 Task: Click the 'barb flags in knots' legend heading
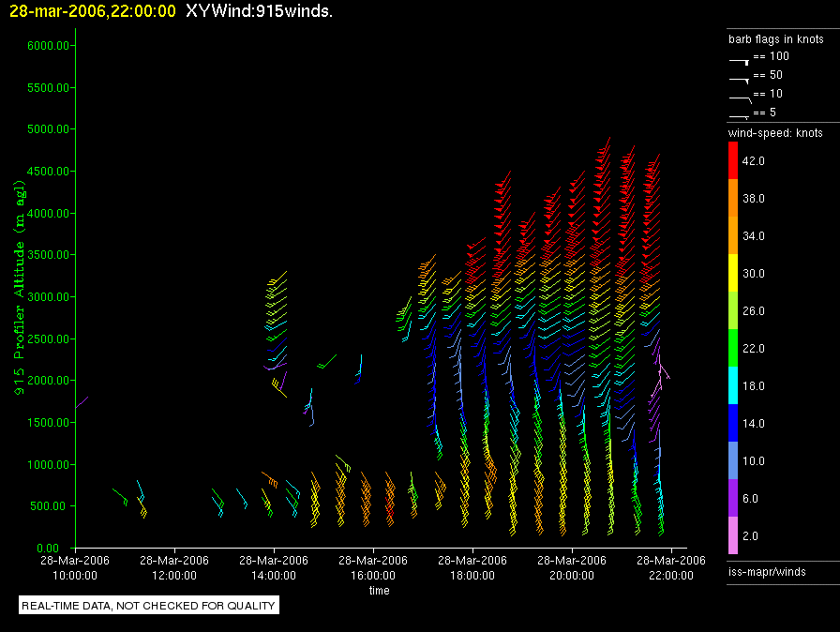(x=775, y=39)
